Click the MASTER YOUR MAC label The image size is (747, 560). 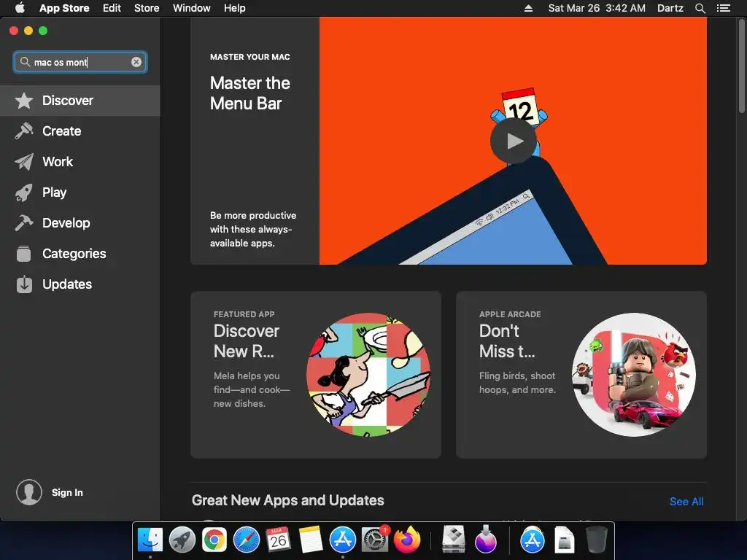[x=250, y=57]
